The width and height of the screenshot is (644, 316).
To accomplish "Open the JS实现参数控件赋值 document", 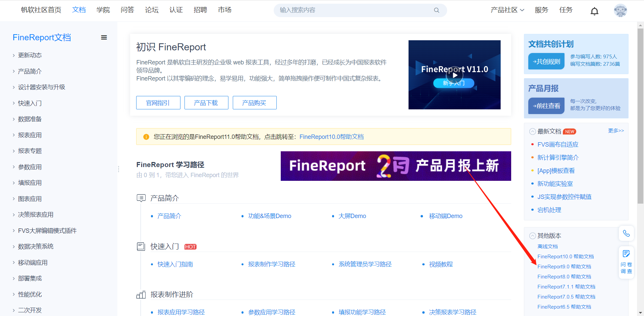I will tap(565, 197).
